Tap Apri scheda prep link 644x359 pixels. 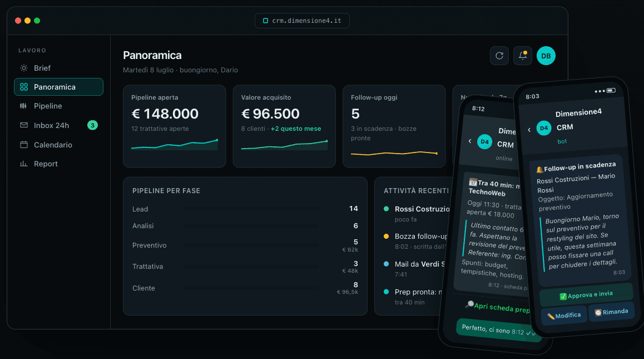point(497,307)
